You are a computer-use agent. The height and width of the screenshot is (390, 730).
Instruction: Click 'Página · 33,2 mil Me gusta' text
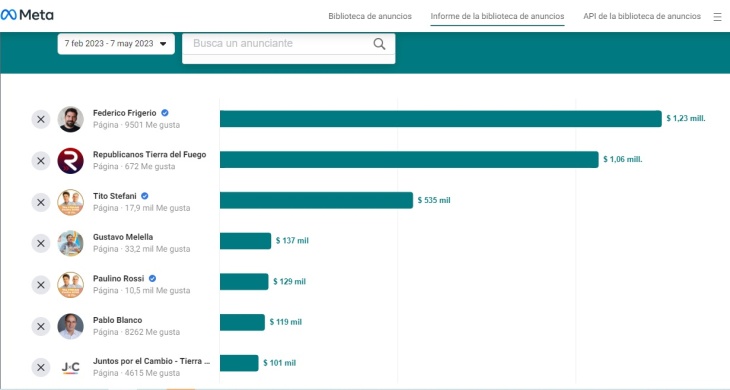tap(142, 249)
